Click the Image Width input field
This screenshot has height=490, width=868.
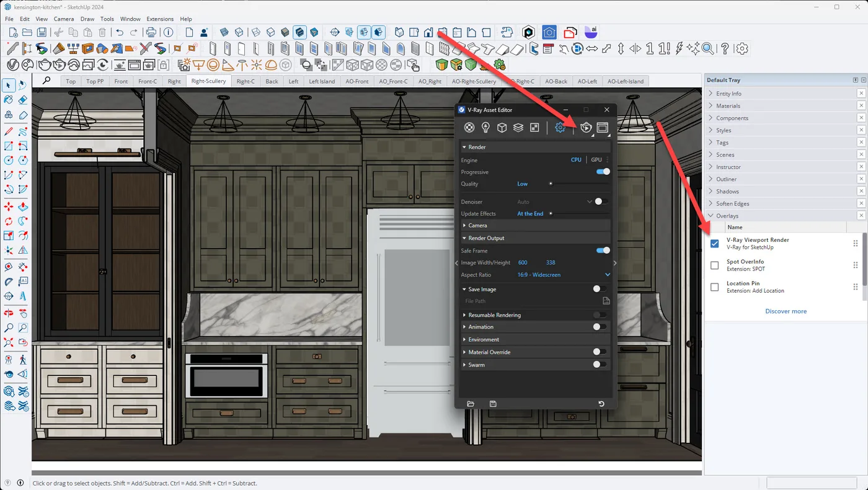point(523,262)
